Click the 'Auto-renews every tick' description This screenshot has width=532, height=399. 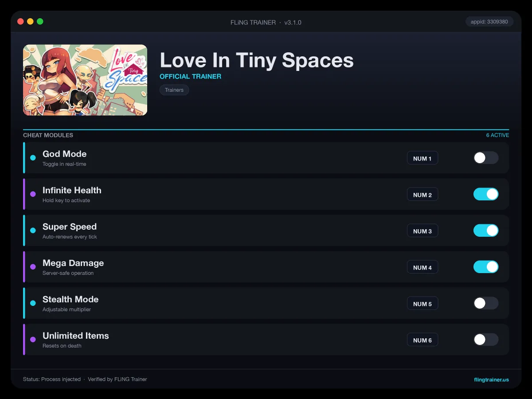tap(70, 237)
